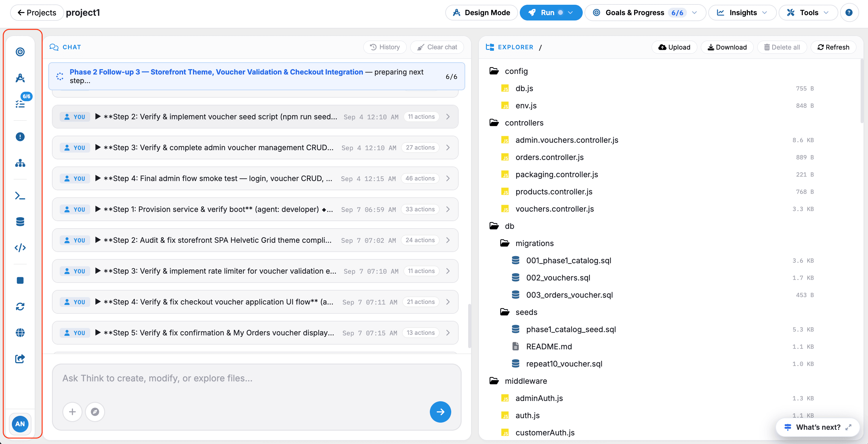Click the alert exclamation icon in sidebar
The width and height of the screenshot is (868, 444).
(x=20, y=137)
